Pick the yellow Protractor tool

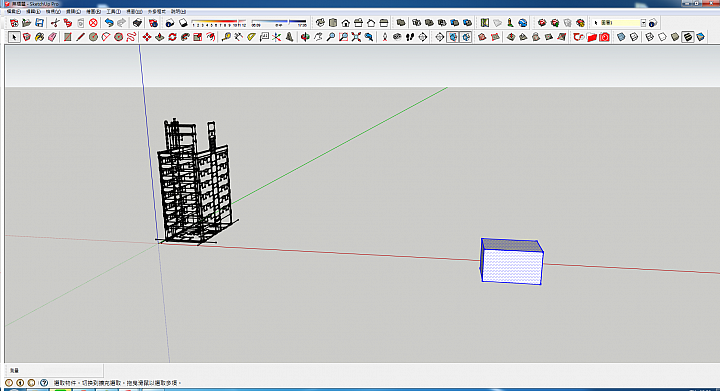pyautogui.click(x=251, y=37)
